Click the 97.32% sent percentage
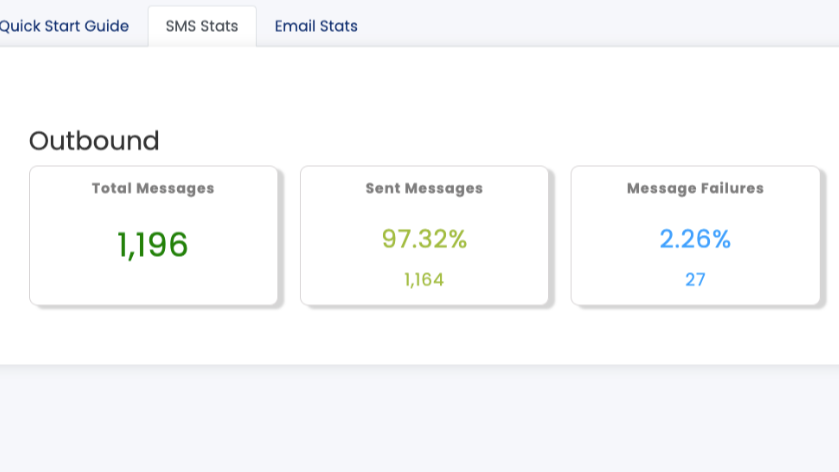839x472 pixels. [x=424, y=239]
